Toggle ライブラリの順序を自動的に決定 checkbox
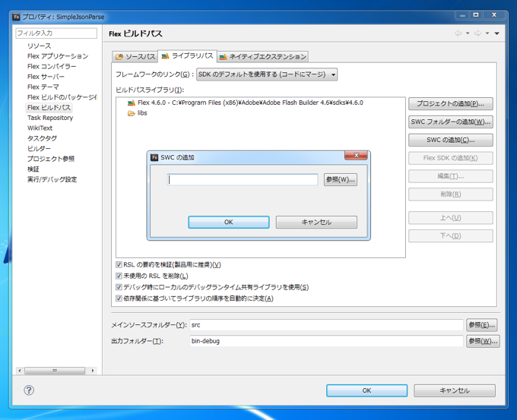The image size is (517, 420). [119, 298]
